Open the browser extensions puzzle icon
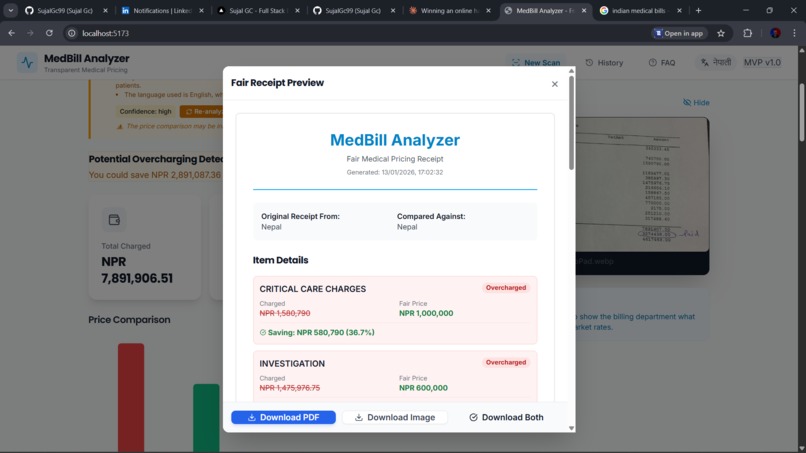This screenshot has height=453, width=806. pyautogui.click(x=747, y=33)
